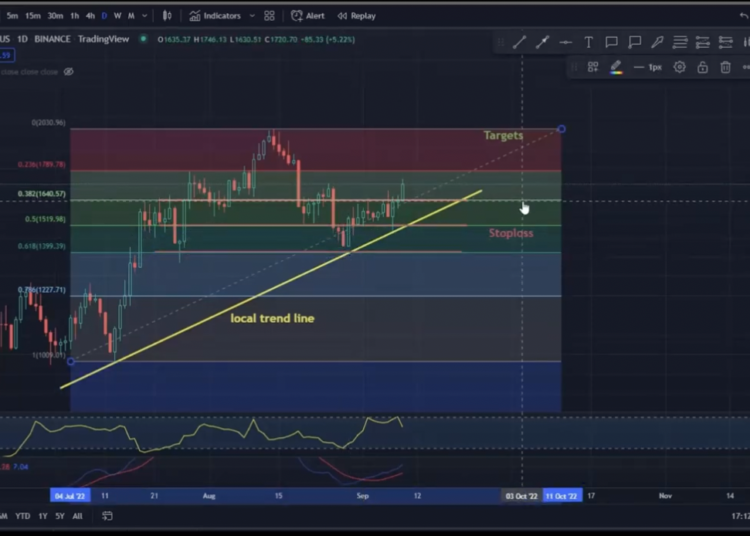Expand the indicator favorites dropdown arrow
The height and width of the screenshot is (536, 750).
[x=252, y=16]
